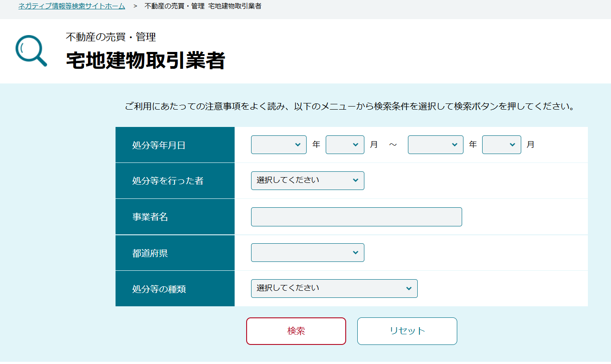Expand the 都道府県 prefecture dropdown
The height and width of the screenshot is (364, 611).
(x=307, y=253)
